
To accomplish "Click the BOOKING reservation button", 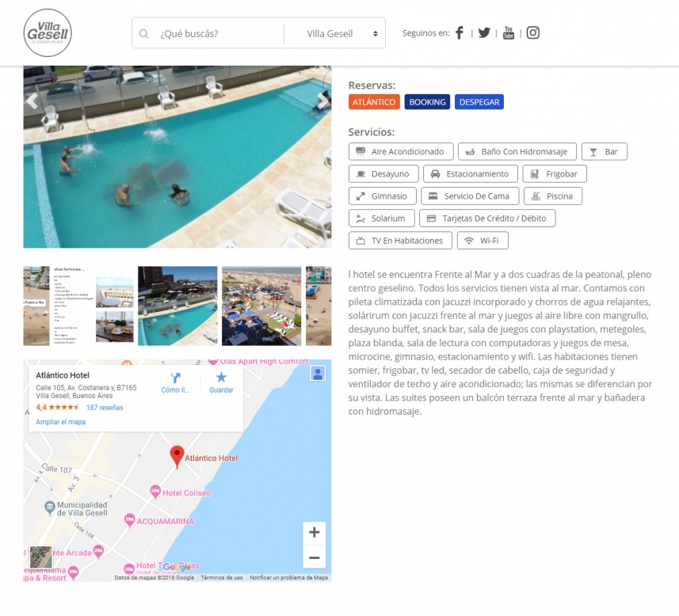I will pyautogui.click(x=427, y=102).
